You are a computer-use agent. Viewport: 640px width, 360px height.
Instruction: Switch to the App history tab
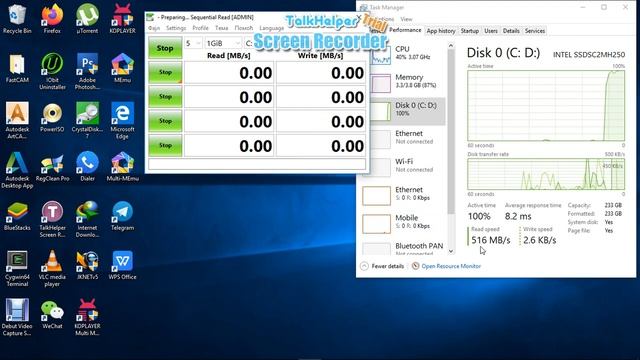pos(441,31)
